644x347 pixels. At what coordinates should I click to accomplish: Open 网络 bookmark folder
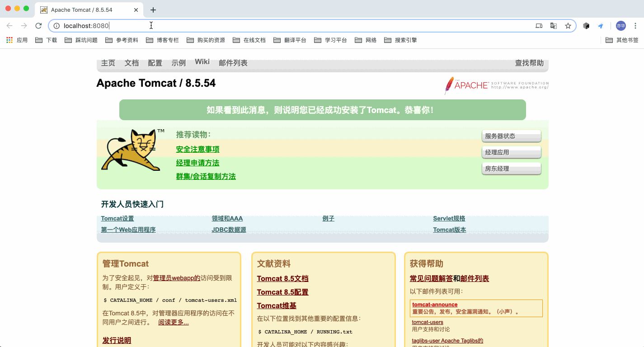pos(366,40)
